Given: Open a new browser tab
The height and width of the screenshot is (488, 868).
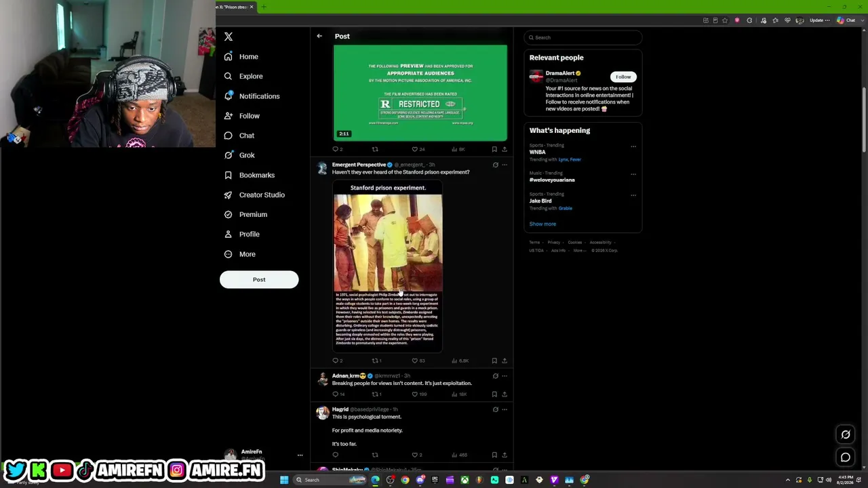Looking at the screenshot, I should [264, 7].
